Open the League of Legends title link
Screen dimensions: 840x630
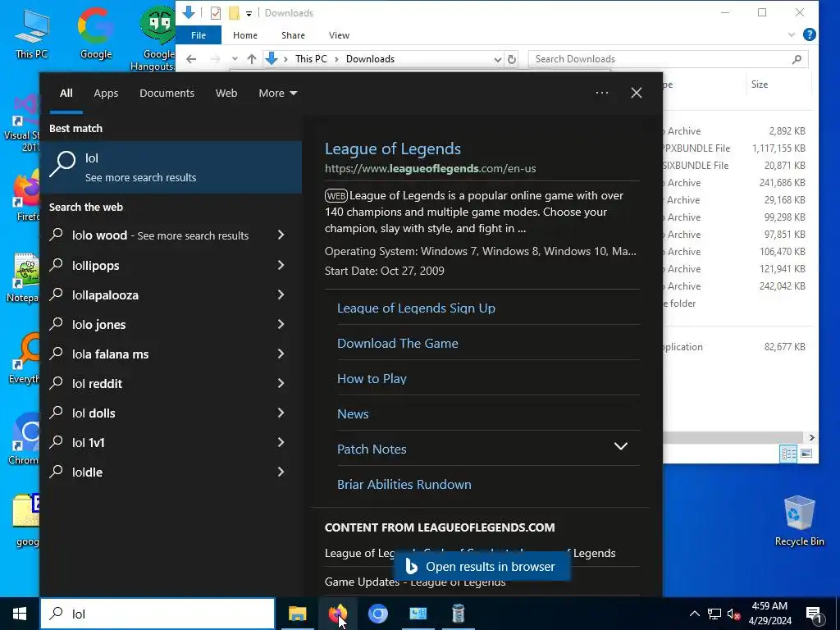[x=393, y=148]
